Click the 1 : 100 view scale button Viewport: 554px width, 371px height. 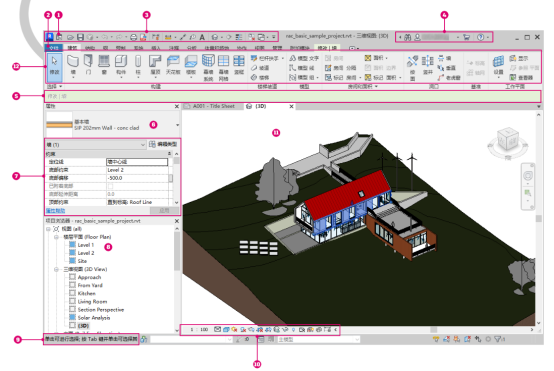point(199,329)
